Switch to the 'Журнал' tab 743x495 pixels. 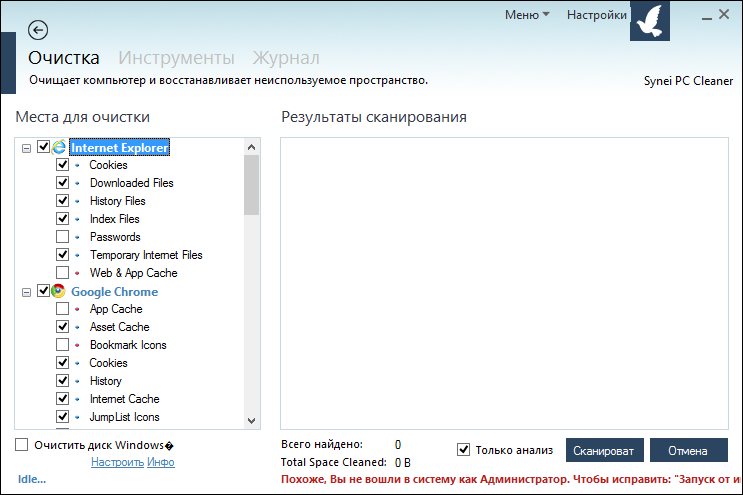(x=286, y=58)
